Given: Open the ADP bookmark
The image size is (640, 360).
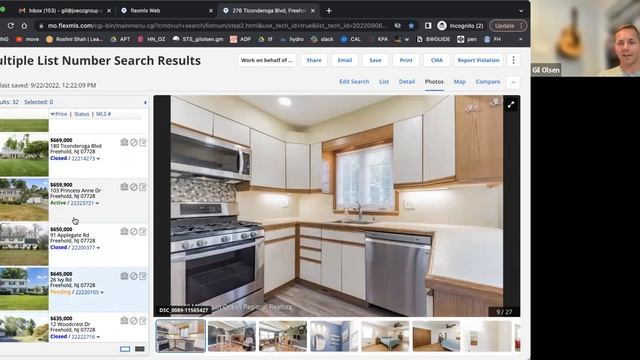Looking at the screenshot, I should [x=240, y=39].
